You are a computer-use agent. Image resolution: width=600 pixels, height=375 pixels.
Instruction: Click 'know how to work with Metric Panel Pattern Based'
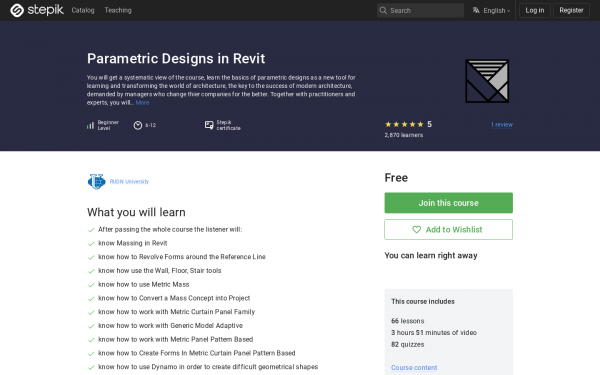pyautogui.click(x=176, y=339)
